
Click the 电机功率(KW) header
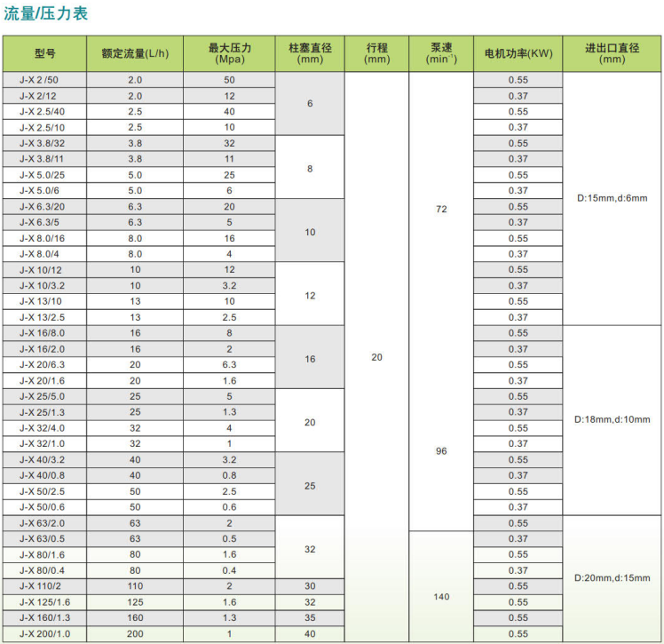[518, 53]
